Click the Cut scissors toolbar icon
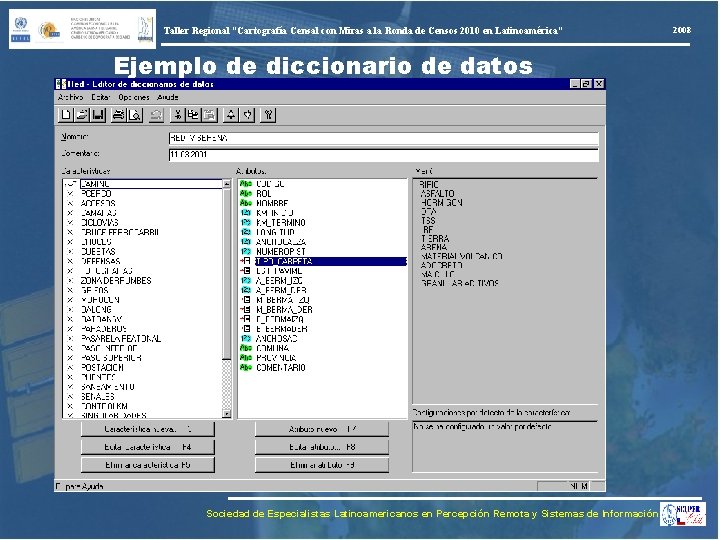 point(177,115)
